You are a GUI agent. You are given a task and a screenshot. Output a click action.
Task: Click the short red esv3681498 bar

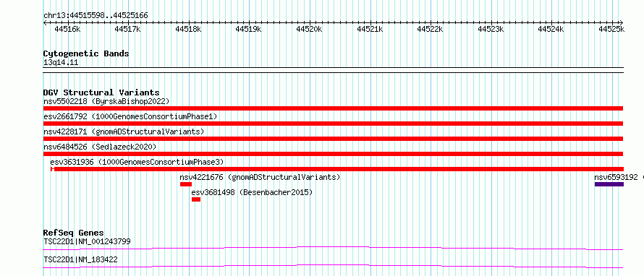pos(196,199)
